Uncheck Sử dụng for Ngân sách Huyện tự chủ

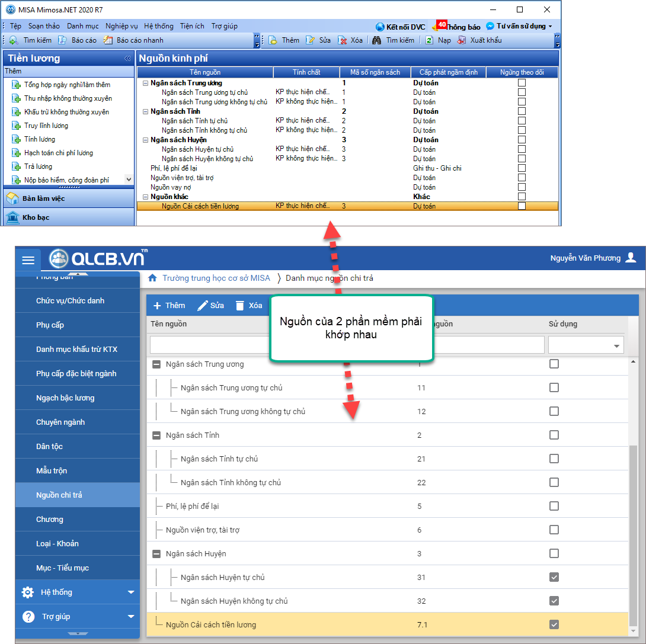554,577
